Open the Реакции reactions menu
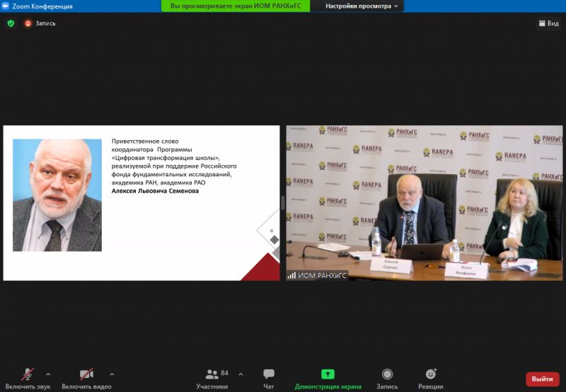This screenshot has height=392, width=566. (x=431, y=379)
